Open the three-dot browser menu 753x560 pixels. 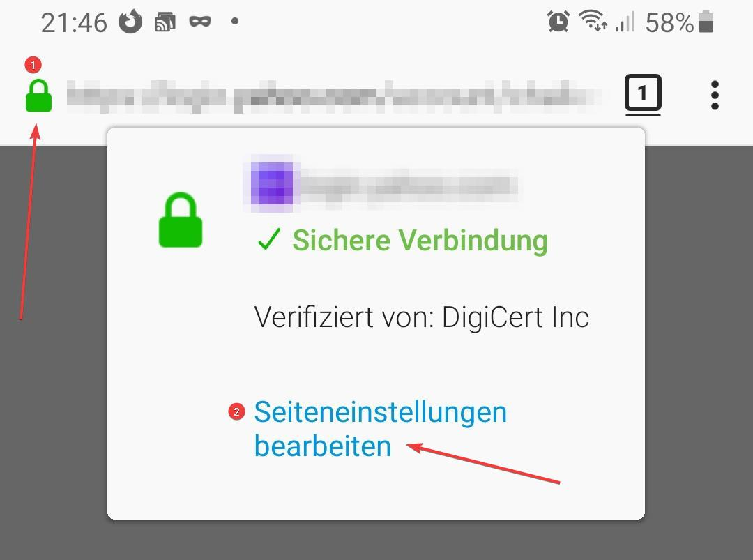point(715,95)
